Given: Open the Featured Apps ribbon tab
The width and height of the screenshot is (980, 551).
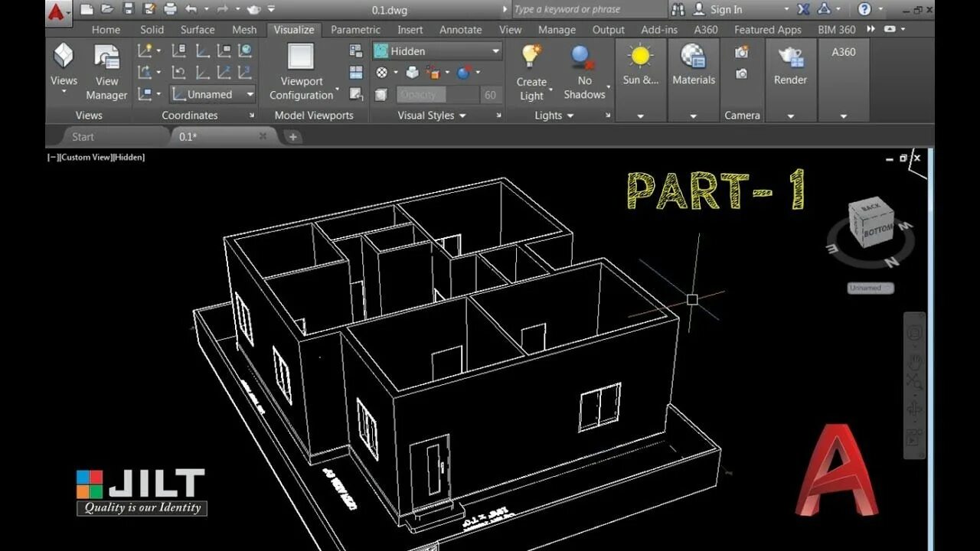Looking at the screenshot, I should 767,30.
